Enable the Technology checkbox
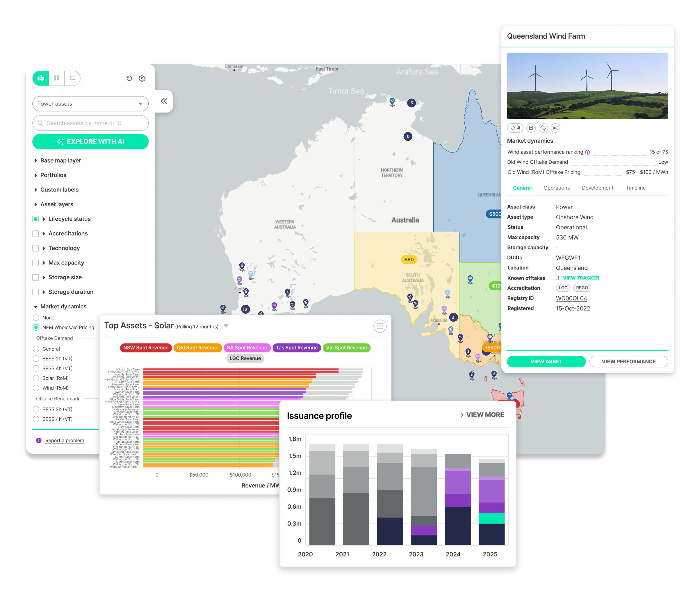 coord(35,249)
